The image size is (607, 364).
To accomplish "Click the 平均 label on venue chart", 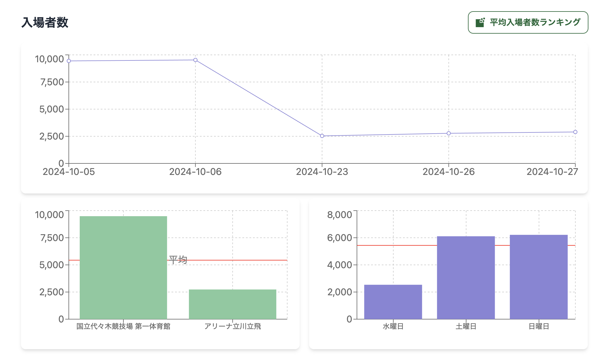I will pos(178,260).
